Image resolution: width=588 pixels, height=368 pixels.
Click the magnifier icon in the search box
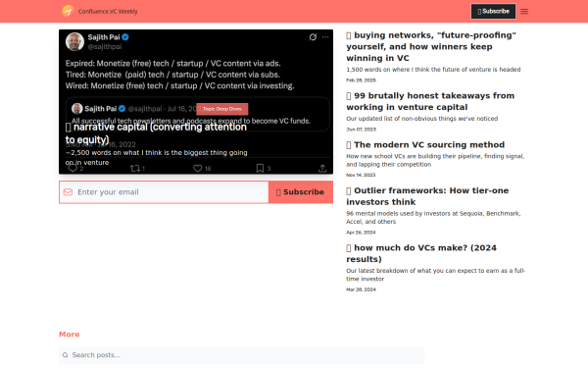66,355
